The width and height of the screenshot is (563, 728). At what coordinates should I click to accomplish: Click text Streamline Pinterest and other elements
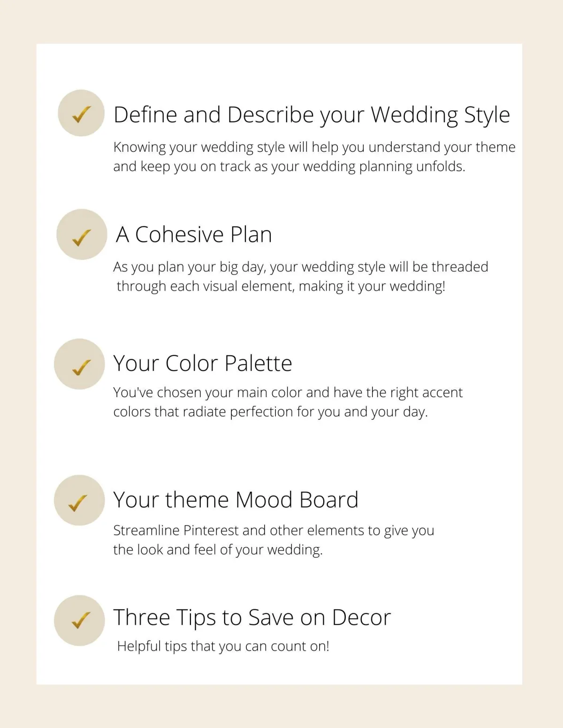click(274, 531)
